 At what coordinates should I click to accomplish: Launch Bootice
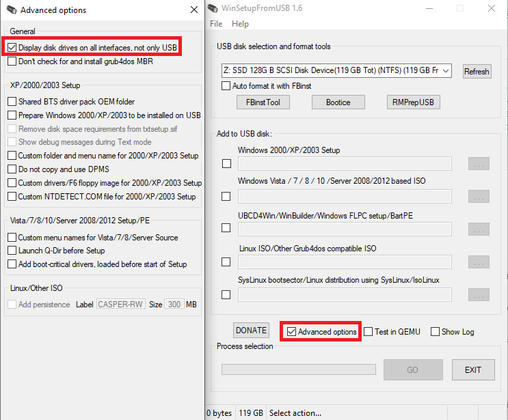pos(338,102)
